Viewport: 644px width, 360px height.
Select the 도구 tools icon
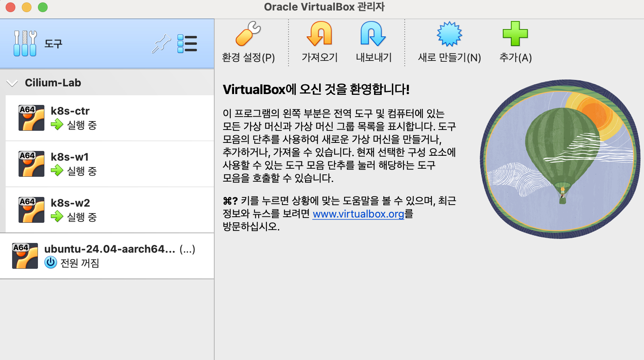coord(25,43)
